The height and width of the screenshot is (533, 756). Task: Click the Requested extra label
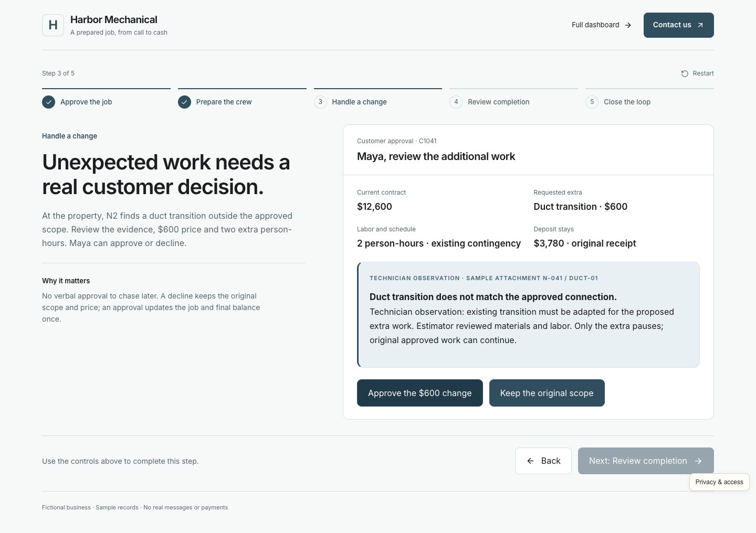click(x=558, y=193)
